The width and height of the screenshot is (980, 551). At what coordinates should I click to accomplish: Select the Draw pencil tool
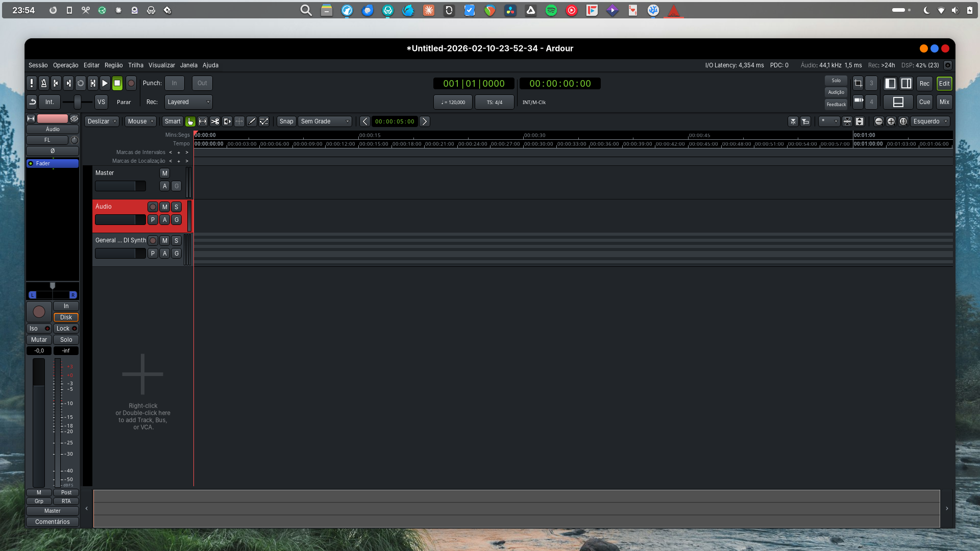(x=252, y=121)
